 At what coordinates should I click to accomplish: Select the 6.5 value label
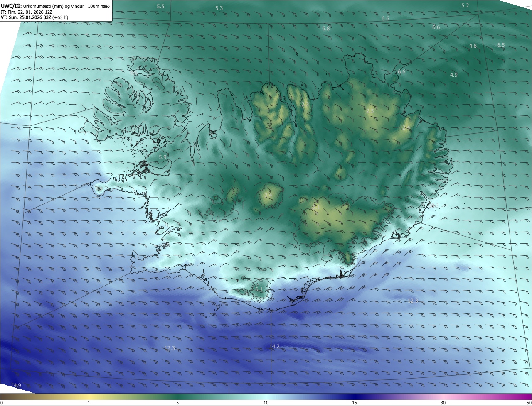501,45
